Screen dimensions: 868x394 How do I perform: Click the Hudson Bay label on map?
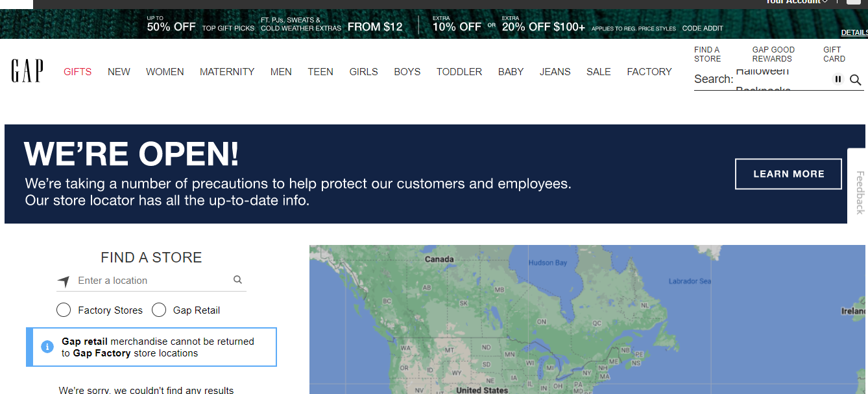click(x=548, y=262)
